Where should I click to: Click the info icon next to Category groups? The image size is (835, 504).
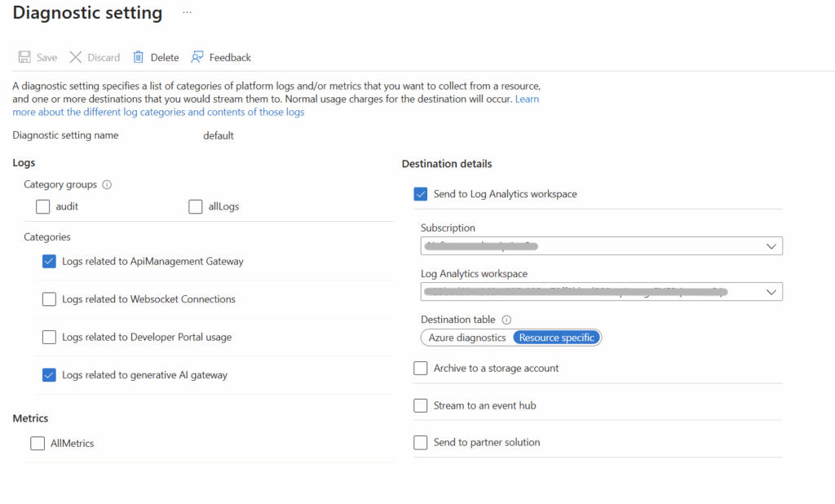pyautogui.click(x=107, y=184)
